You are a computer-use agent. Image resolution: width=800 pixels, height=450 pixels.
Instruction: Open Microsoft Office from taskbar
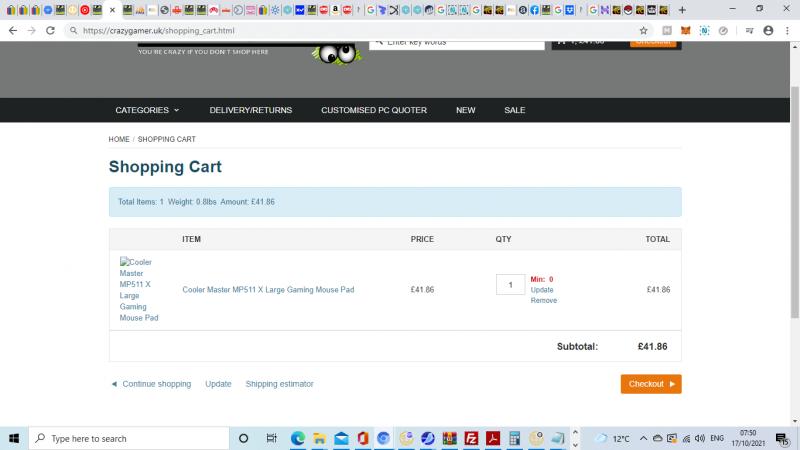[363, 438]
